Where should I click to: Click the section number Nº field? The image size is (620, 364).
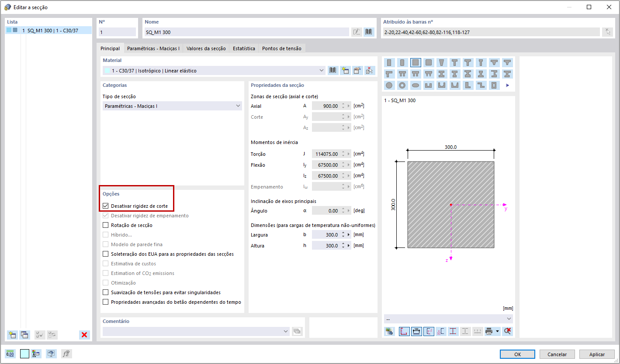(x=117, y=32)
